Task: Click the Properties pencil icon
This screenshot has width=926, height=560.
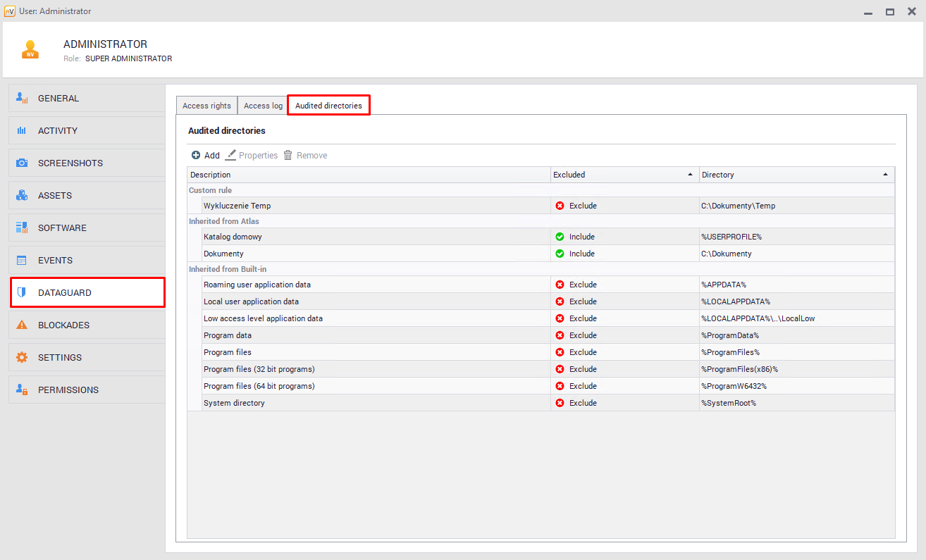Action: 230,156
